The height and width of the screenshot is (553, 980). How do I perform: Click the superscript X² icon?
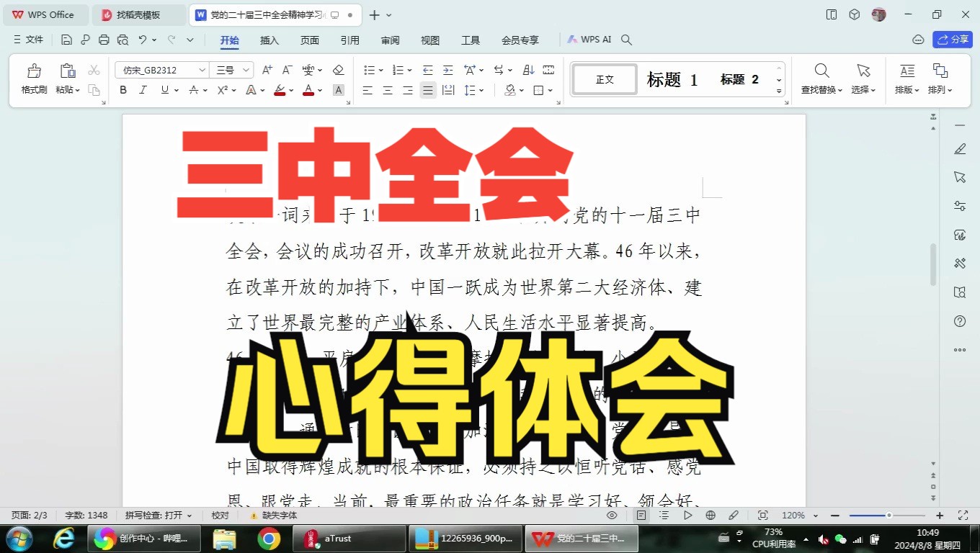point(225,89)
